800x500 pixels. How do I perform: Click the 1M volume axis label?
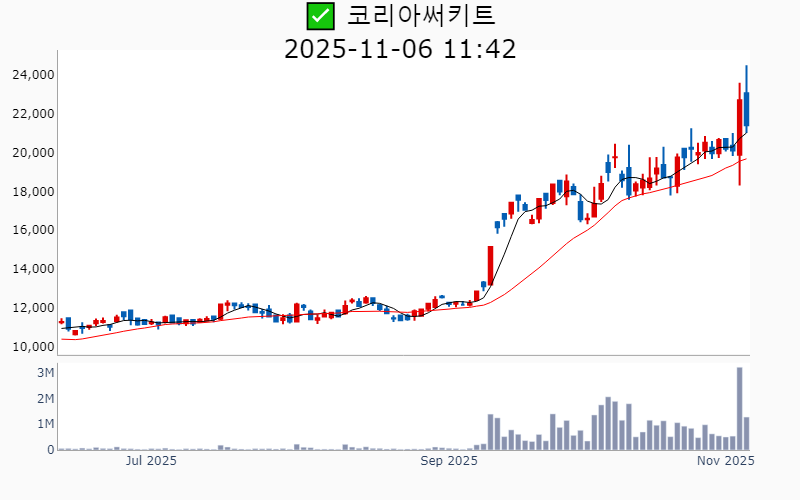click(45, 425)
